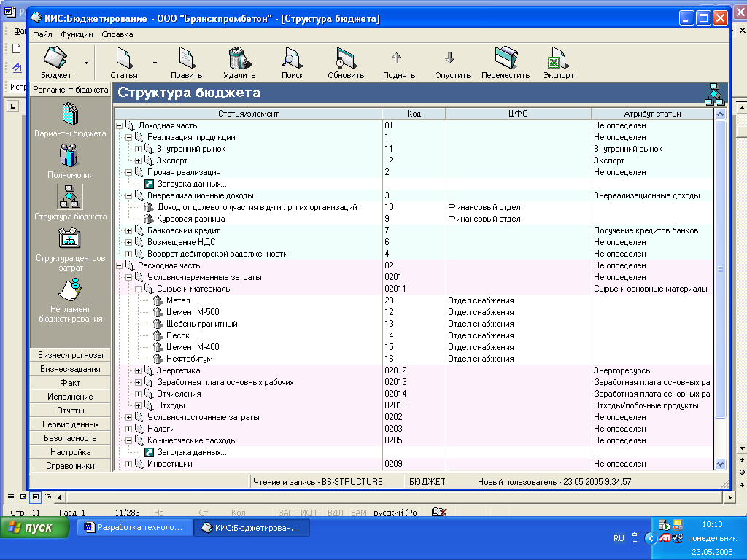Select Условно-постоянные затраты row

(x=414, y=417)
